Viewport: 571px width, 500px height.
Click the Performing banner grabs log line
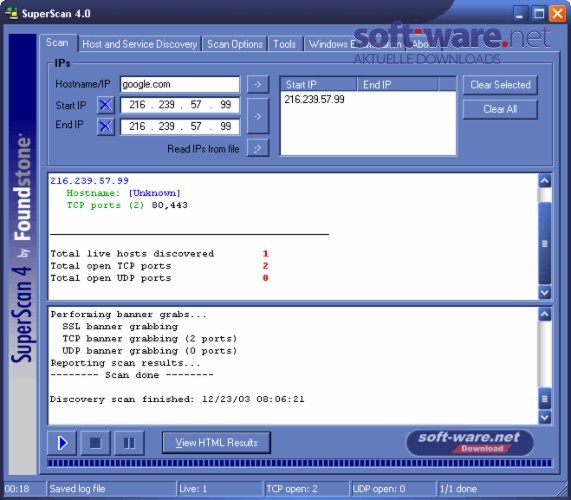[129, 314]
